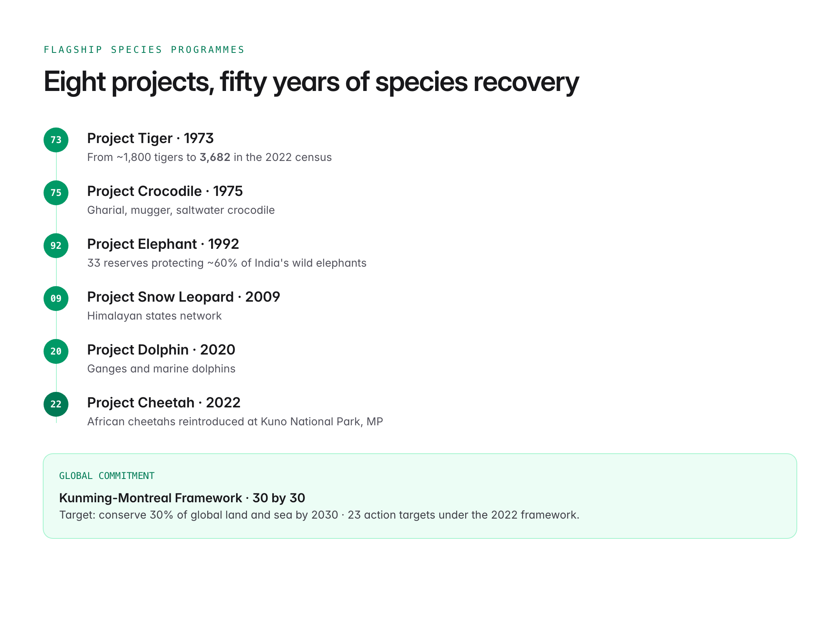Click the green 73 timeline circle
840x622 pixels.
click(56, 140)
